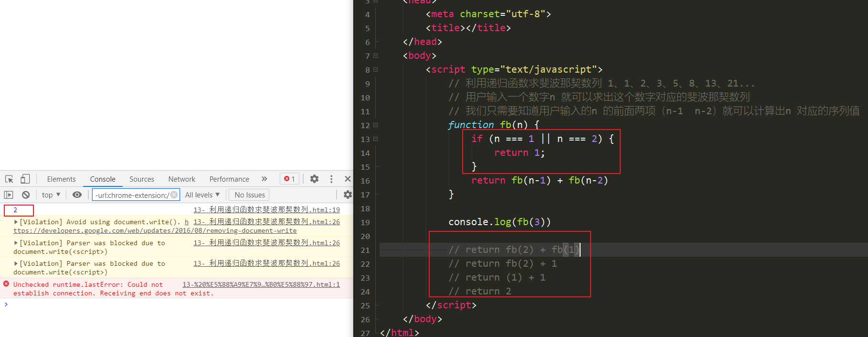The width and height of the screenshot is (868, 337).
Task: Click the red error icon beside Unchecked runtime.lastError
Action: [x=6, y=284]
